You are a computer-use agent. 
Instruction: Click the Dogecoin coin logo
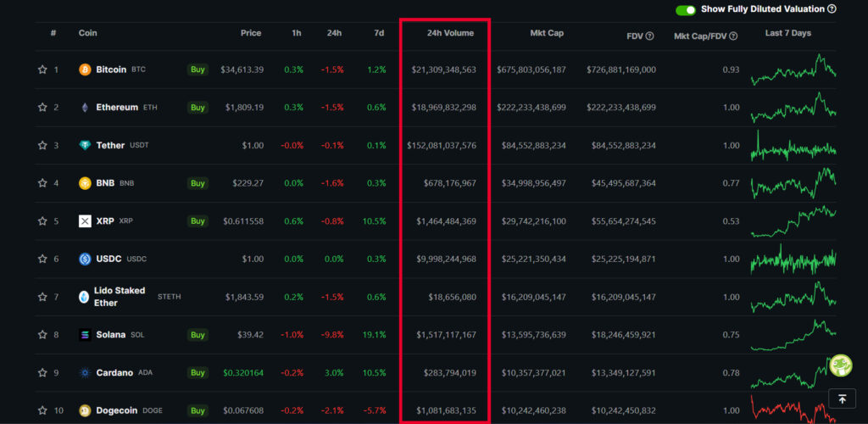point(85,410)
